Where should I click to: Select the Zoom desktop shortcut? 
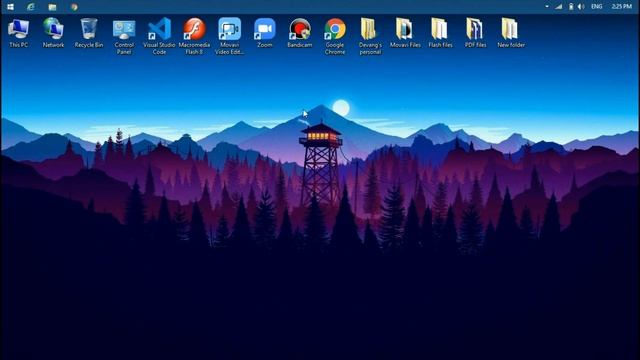point(264,33)
